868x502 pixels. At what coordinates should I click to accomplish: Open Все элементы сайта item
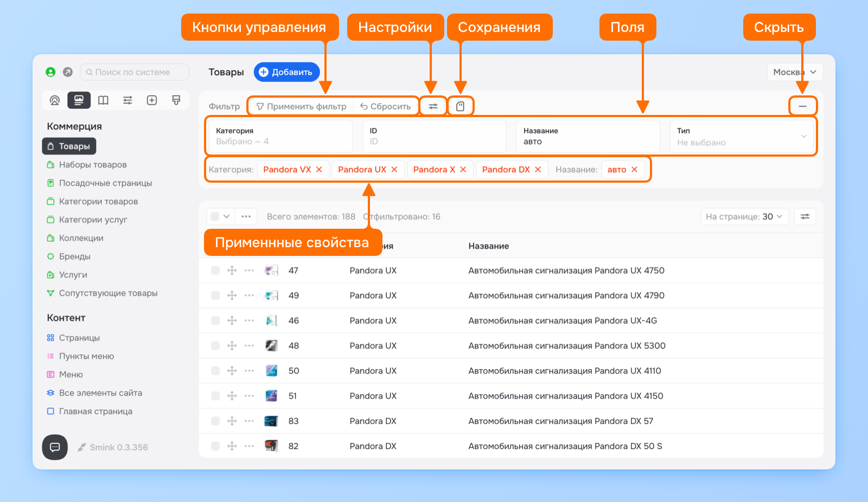click(94, 393)
